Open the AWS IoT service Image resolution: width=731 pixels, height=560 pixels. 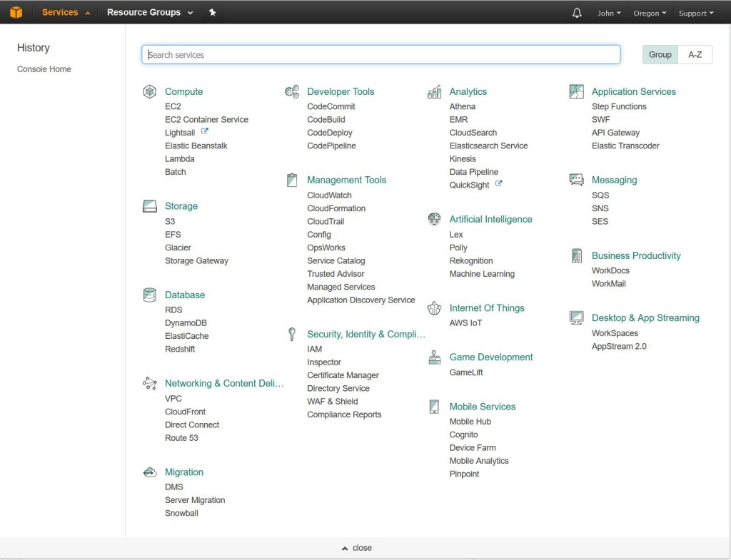pyautogui.click(x=465, y=323)
